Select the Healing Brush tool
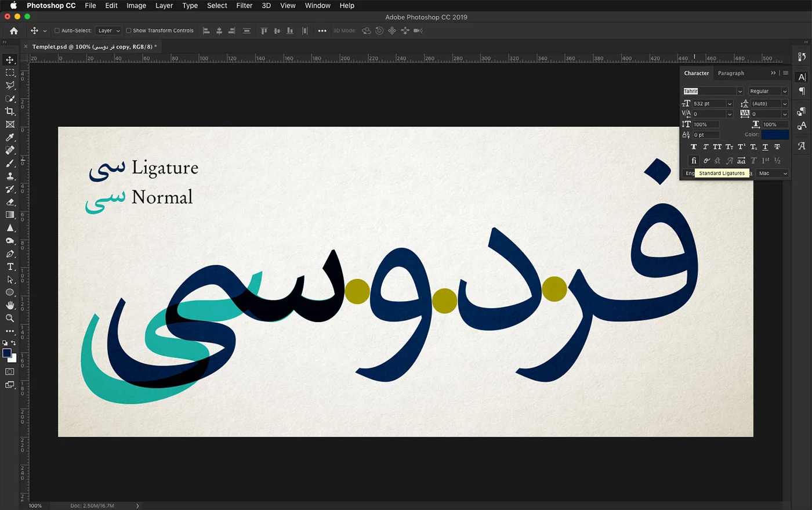The width and height of the screenshot is (812, 510). coord(10,150)
